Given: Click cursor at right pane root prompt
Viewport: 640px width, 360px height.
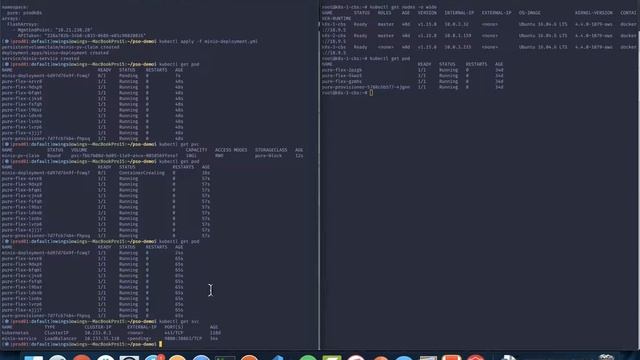Looking at the screenshot, I should [371, 93].
